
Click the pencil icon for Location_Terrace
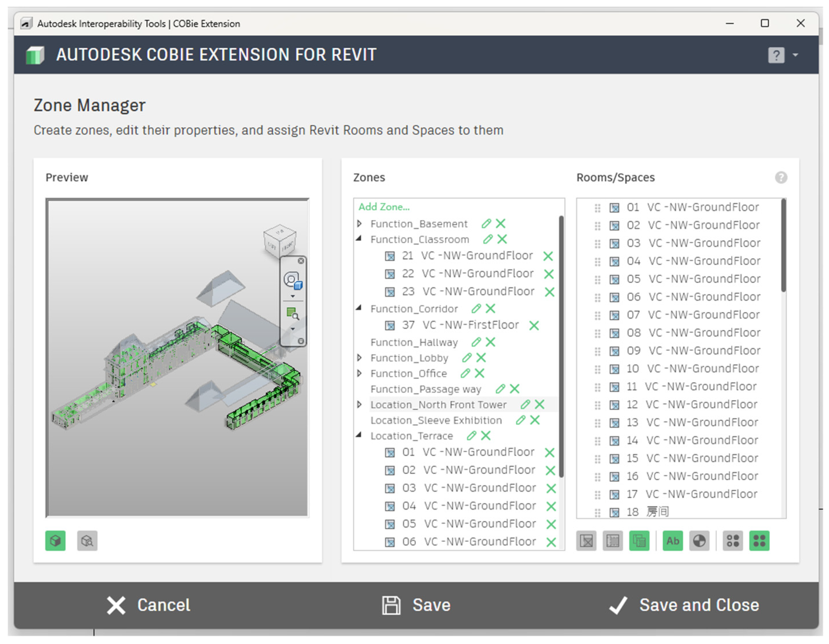471,436
